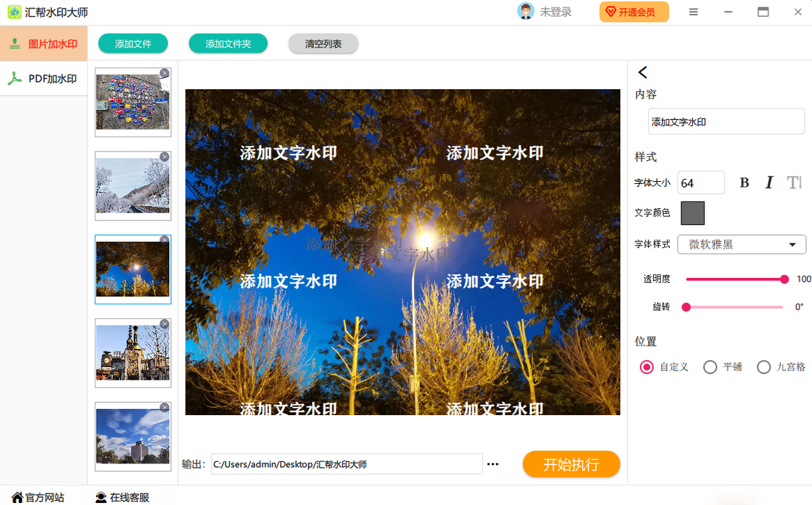This screenshot has height=505, width=812.
Task: Remove the blue sky building thumbnail
Action: (164, 408)
